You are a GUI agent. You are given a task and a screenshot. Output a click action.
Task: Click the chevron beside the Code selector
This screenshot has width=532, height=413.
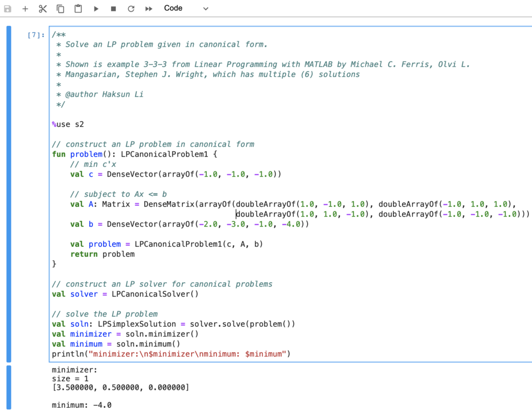pos(205,9)
